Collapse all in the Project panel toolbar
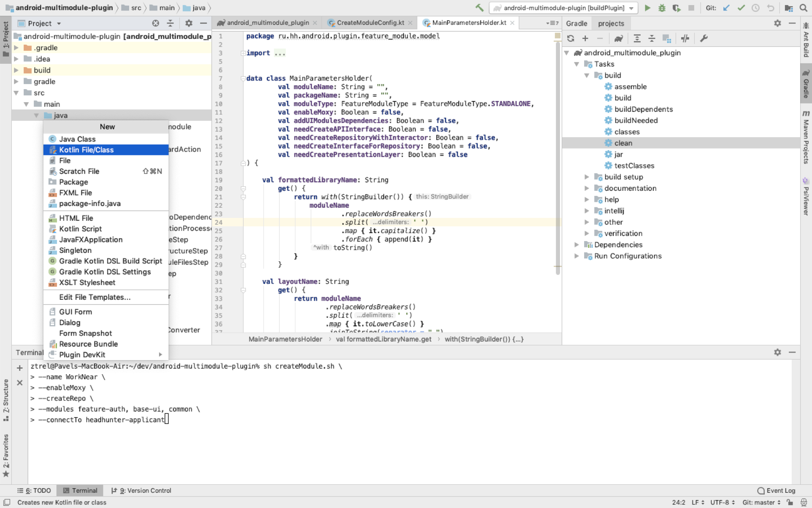812x508 pixels. 170,23
